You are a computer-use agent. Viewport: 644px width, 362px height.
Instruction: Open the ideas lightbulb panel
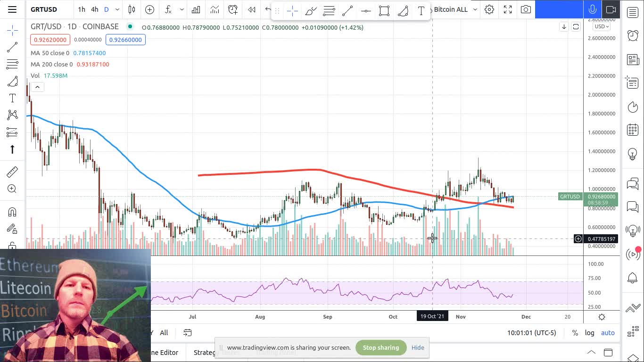click(x=633, y=154)
